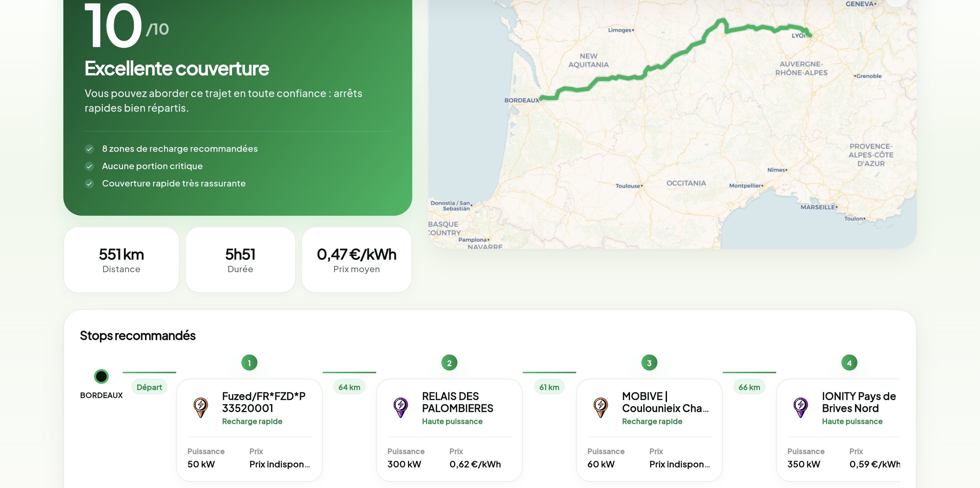Click the PROVENCE-ALPES-CÔTE D'AZUR map label
The height and width of the screenshot is (488, 980).
click(x=871, y=155)
